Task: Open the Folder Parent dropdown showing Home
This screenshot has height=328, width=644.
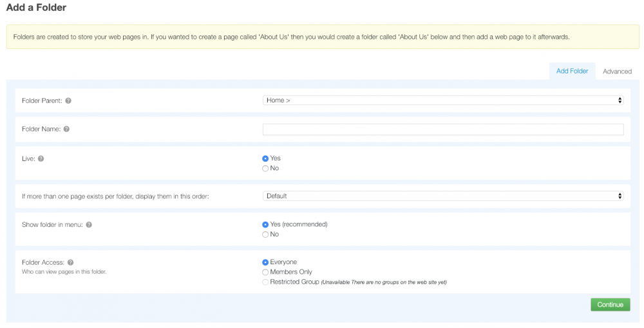Action: point(443,101)
